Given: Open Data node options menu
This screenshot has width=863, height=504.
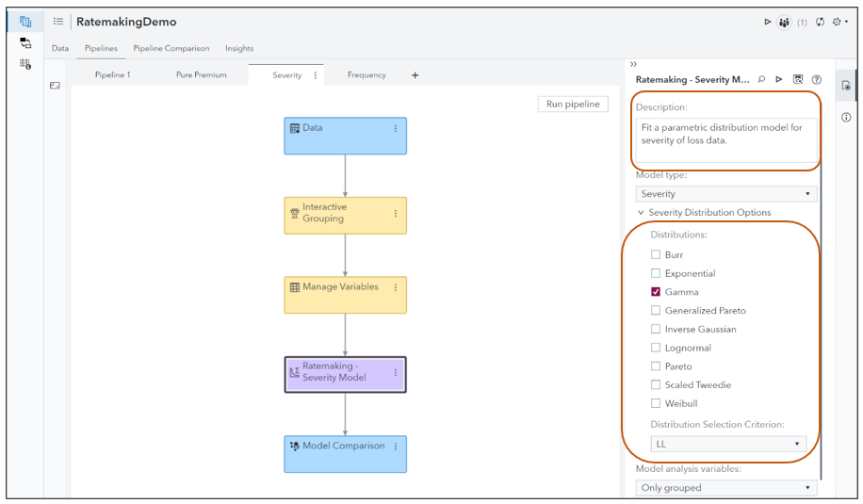Looking at the screenshot, I should 396,128.
